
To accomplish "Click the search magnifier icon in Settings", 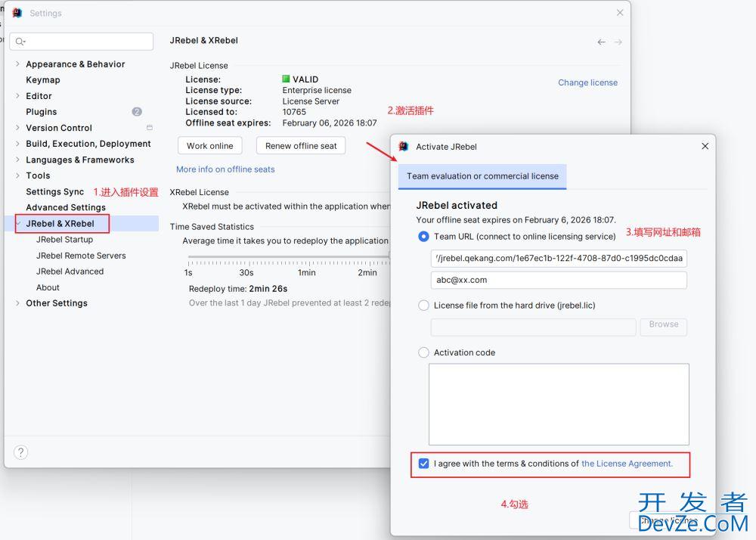I will pos(20,42).
